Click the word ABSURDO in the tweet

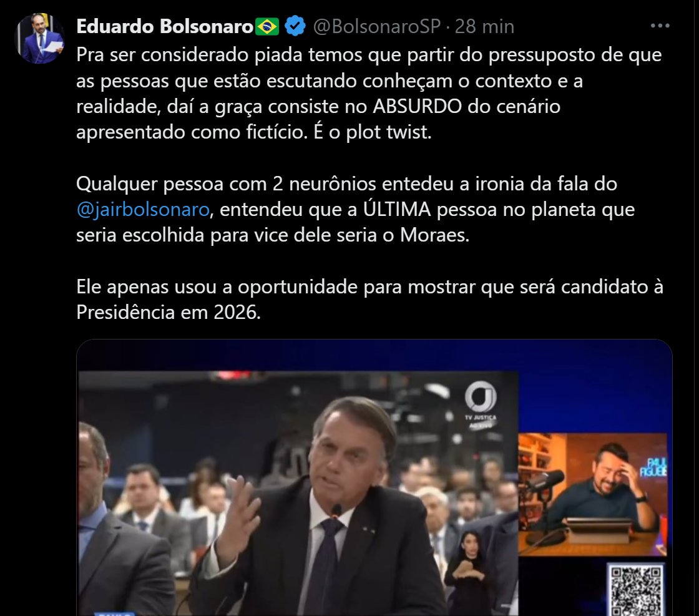[417, 106]
